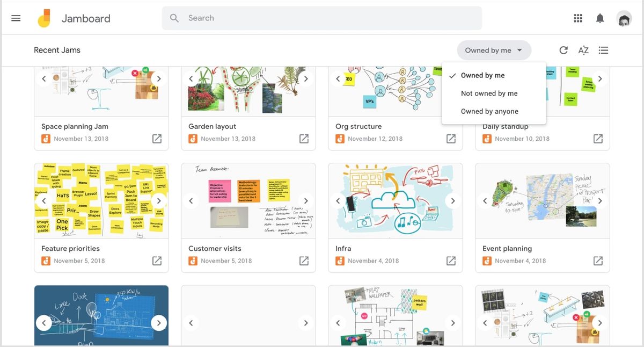Viewport: 644px width, 347px height.
Task: Open your account profile avatar
Action: 624,18
